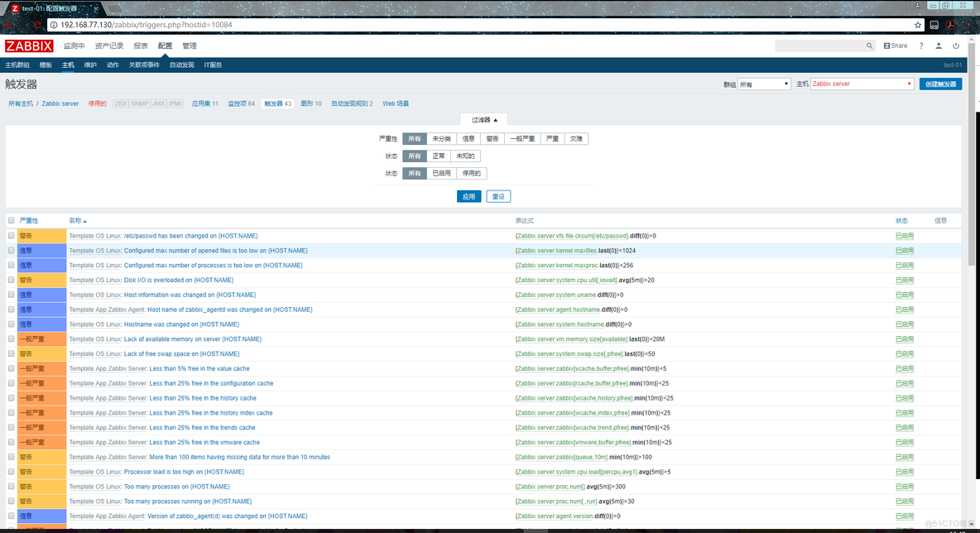
Task: Open the 报表 top menu
Action: pos(141,46)
